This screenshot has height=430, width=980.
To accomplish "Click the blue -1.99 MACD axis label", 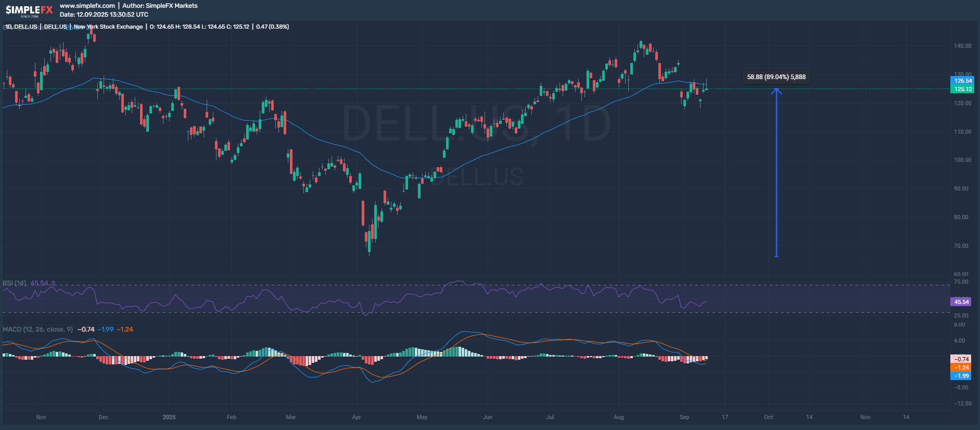I will coord(961,376).
